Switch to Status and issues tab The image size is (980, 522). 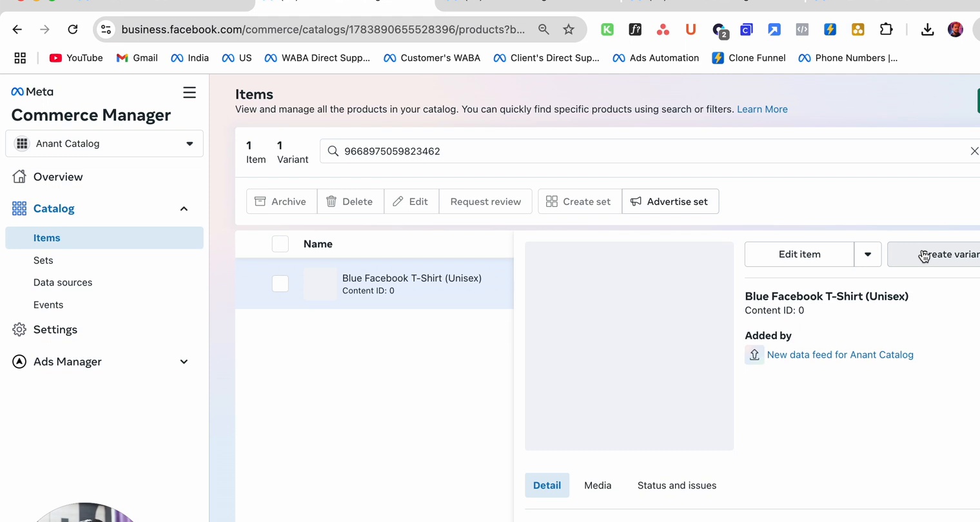click(x=677, y=485)
